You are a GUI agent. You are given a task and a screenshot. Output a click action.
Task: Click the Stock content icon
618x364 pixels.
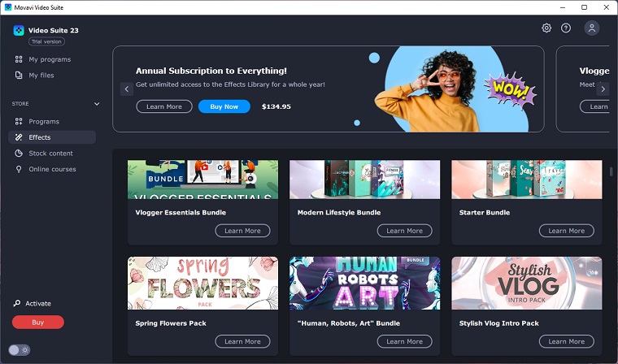[x=19, y=154]
